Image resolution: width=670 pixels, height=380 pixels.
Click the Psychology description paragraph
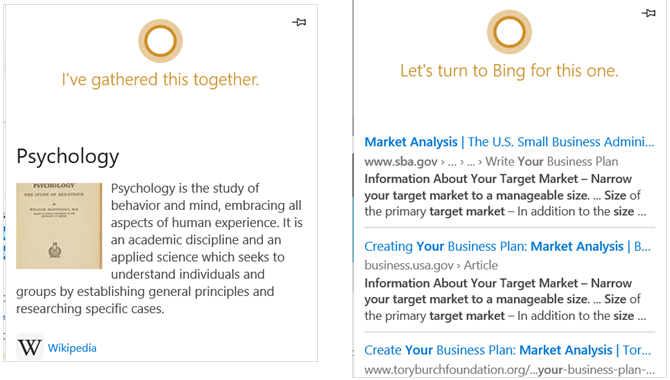click(160, 248)
